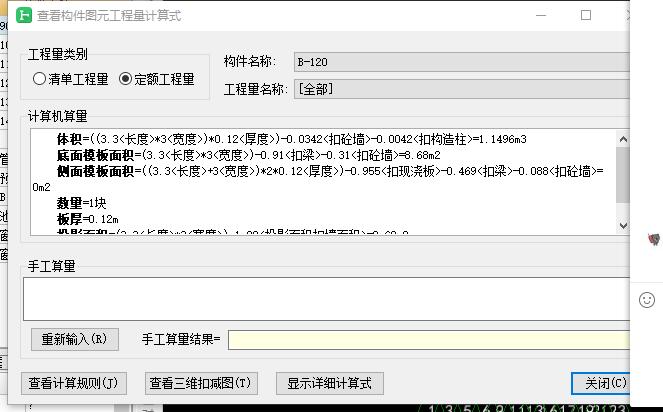Click the scroll down arrow in 计算机算量

pyautogui.click(x=623, y=225)
